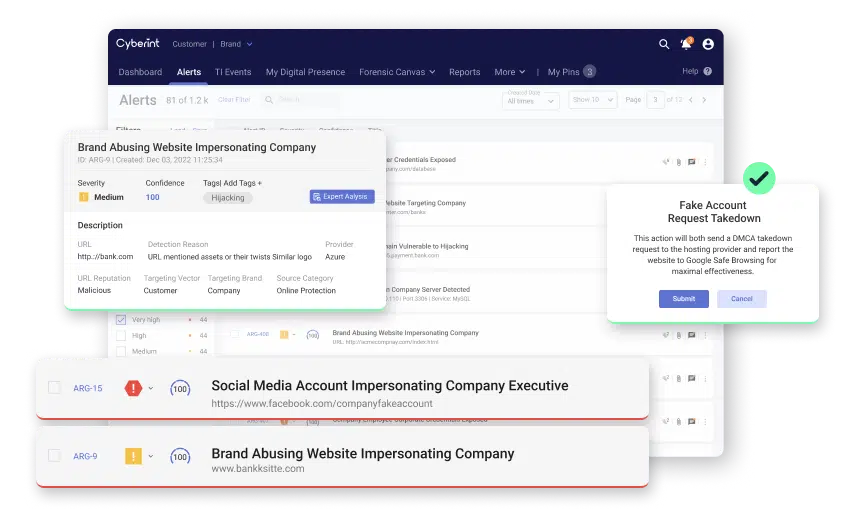
Task: Submit the fake account takedown request
Action: pos(683,299)
